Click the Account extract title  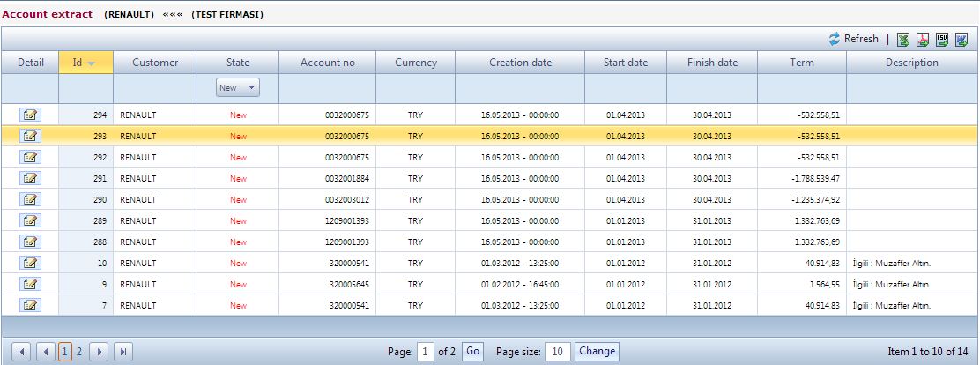tap(48, 14)
